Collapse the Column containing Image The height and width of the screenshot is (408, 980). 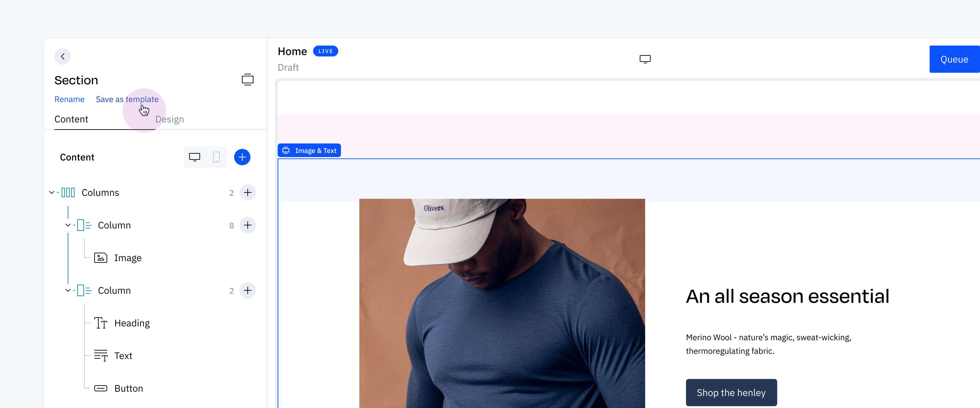[x=68, y=225]
